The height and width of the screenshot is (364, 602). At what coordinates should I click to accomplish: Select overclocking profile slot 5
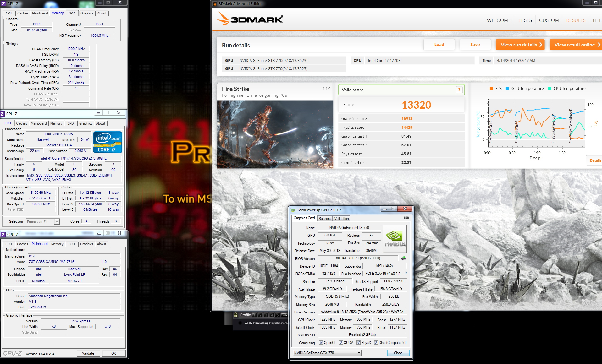click(x=277, y=315)
